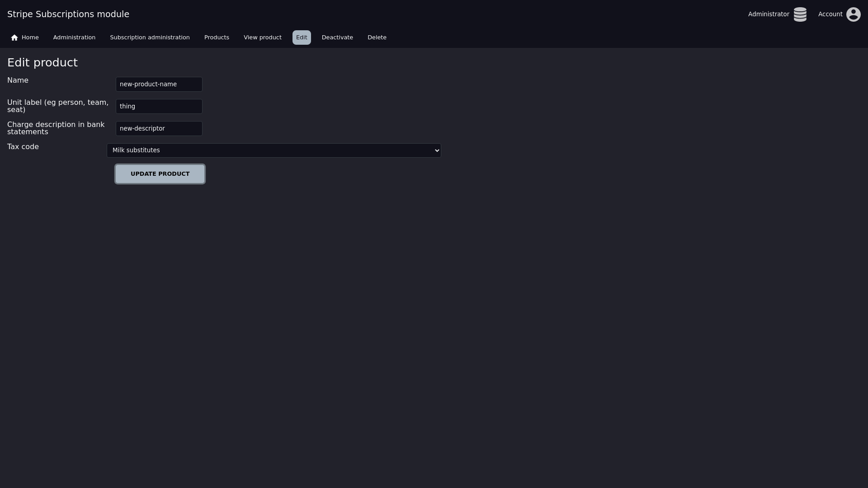This screenshot has height=488, width=868.
Task: Click Delete in the navigation bar
Action: [x=377, y=38]
